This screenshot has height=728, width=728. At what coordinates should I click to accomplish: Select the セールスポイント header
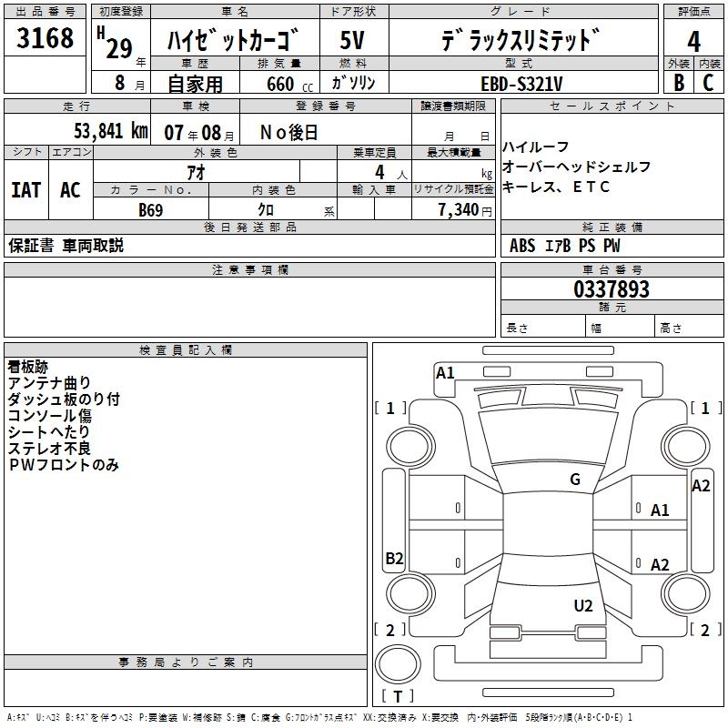click(612, 106)
